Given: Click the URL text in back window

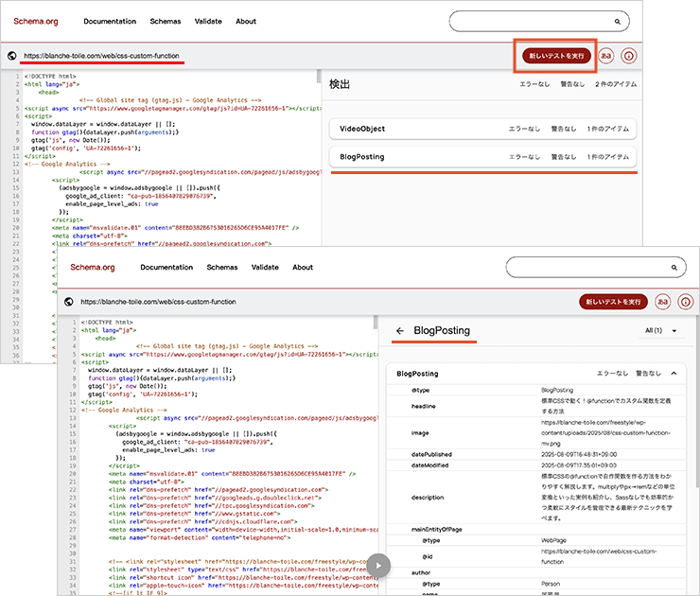Looking at the screenshot, I should [x=101, y=56].
